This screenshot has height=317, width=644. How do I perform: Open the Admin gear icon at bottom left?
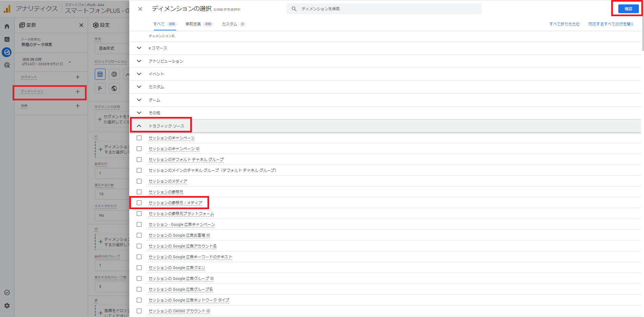click(x=7, y=306)
